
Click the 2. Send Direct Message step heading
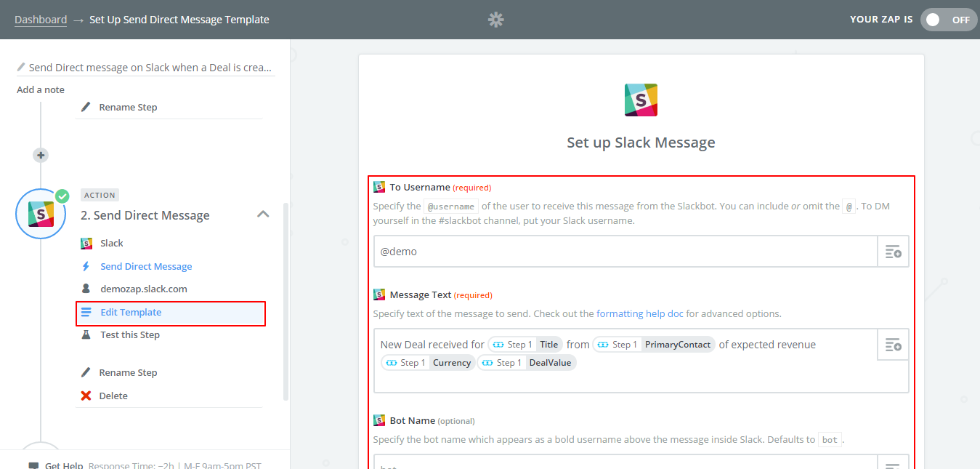click(x=145, y=215)
